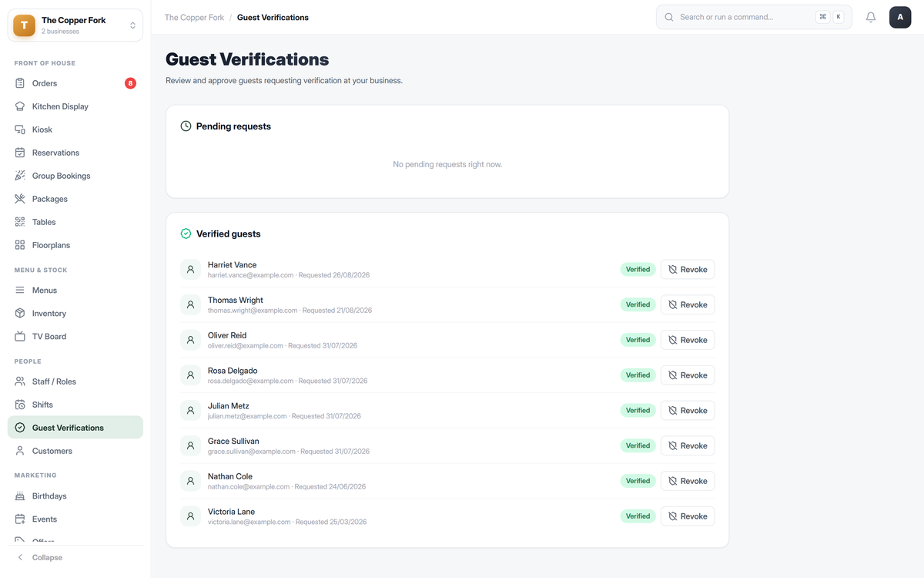Click Oliver Reid's person avatar icon
This screenshot has width=924, height=578.
(190, 340)
